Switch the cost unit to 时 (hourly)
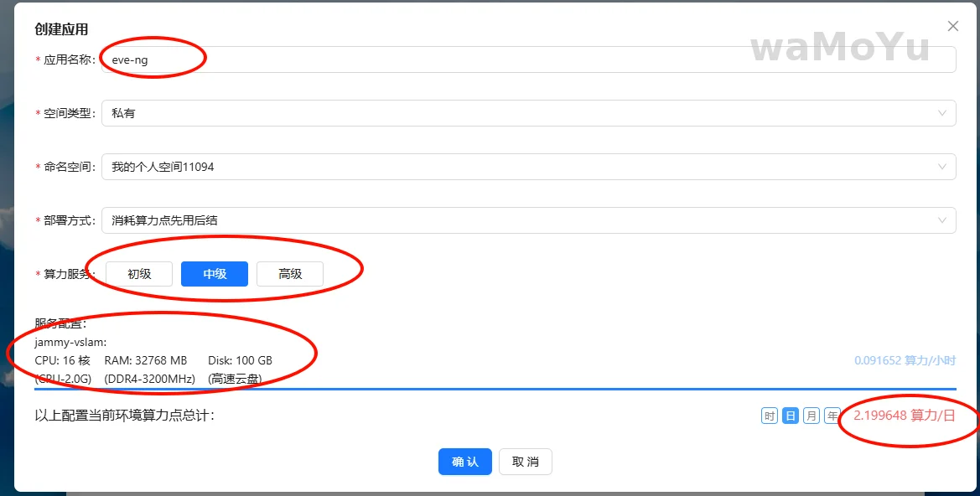The height and width of the screenshot is (496, 980). click(770, 416)
